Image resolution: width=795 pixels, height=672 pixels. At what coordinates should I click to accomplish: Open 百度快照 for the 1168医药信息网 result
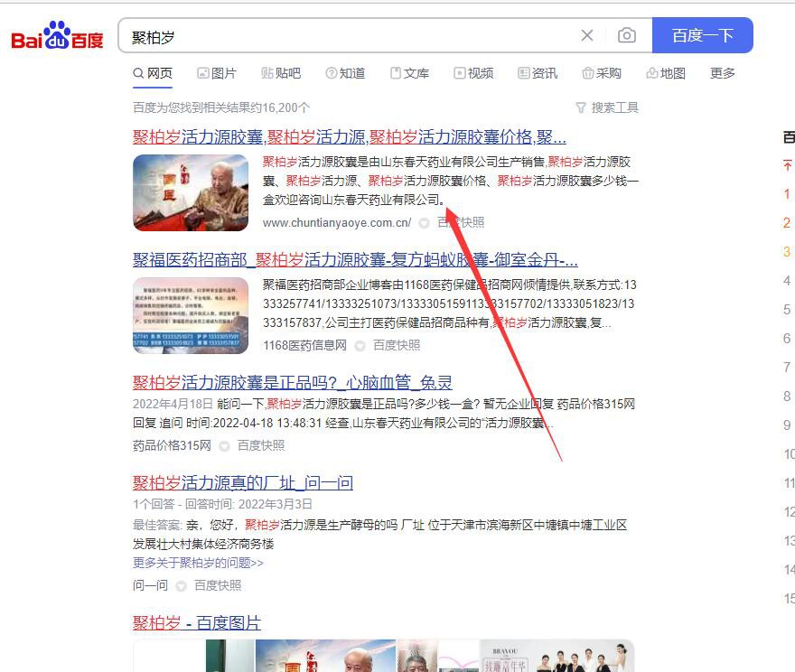click(397, 346)
